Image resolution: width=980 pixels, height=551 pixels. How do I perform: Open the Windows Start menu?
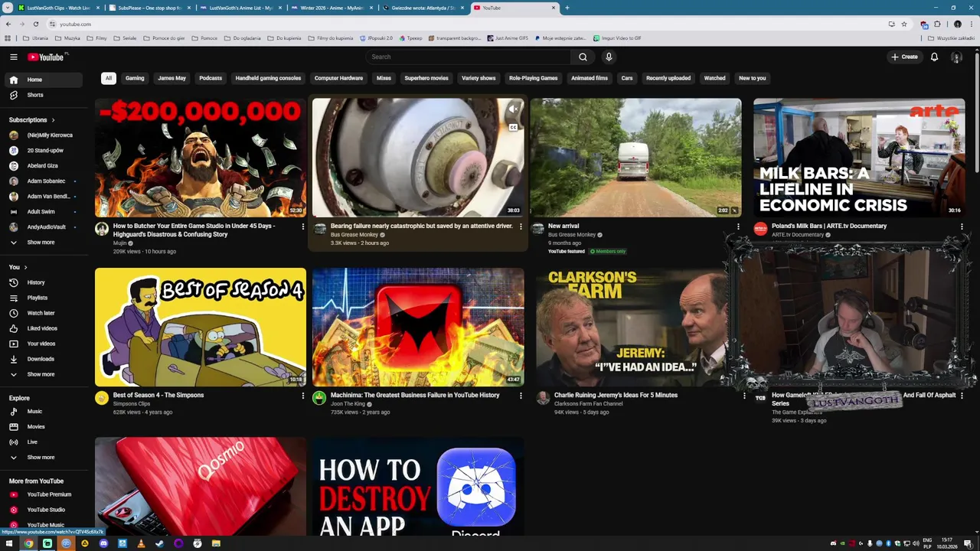[x=9, y=543]
